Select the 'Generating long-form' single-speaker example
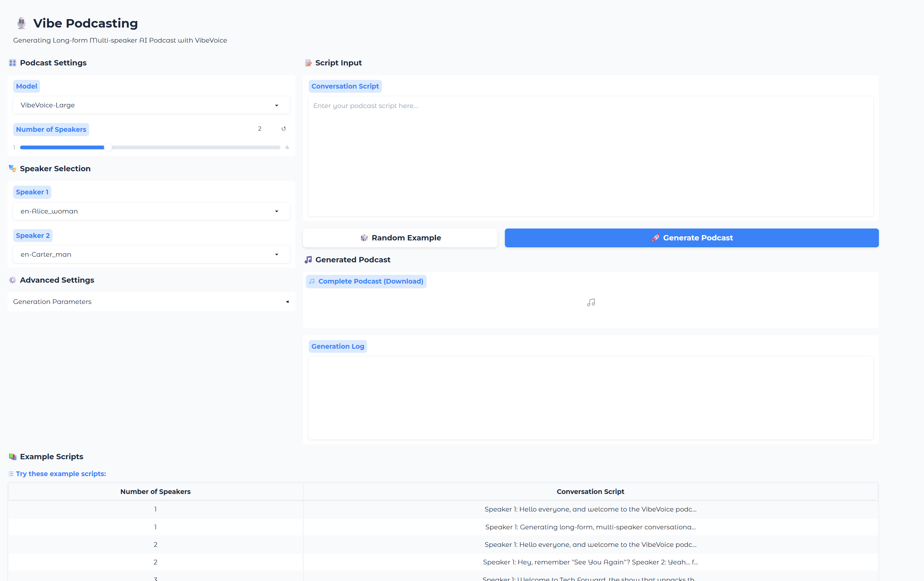This screenshot has width=924, height=581. [x=590, y=527]
